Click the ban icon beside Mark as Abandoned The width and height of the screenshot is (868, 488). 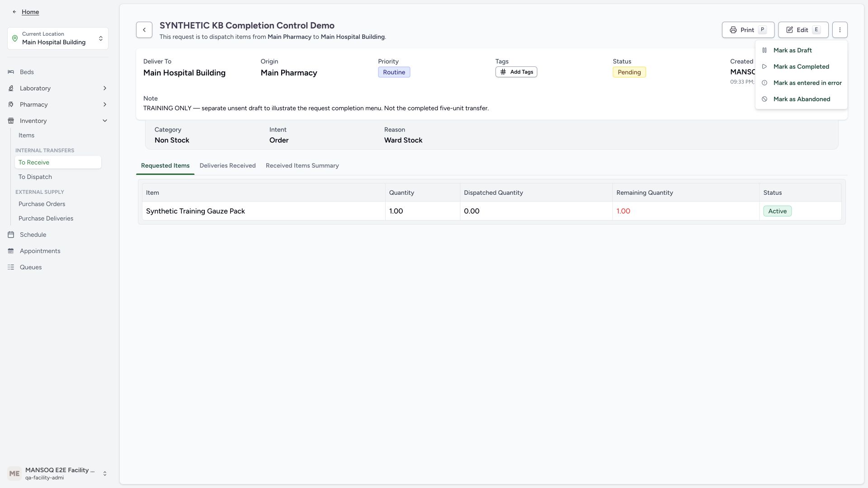click(764, 99)
